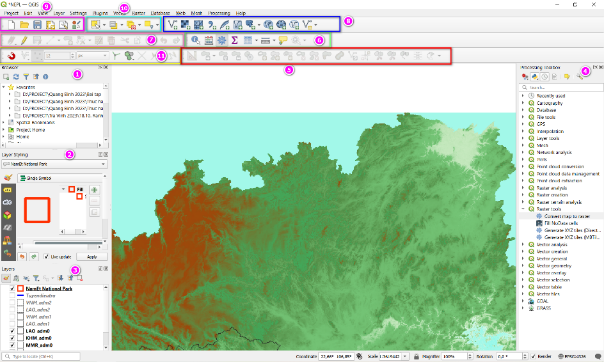604x362 pixels.
Task: Click the Coordinate field in status bar
Action: coord(336,356)
